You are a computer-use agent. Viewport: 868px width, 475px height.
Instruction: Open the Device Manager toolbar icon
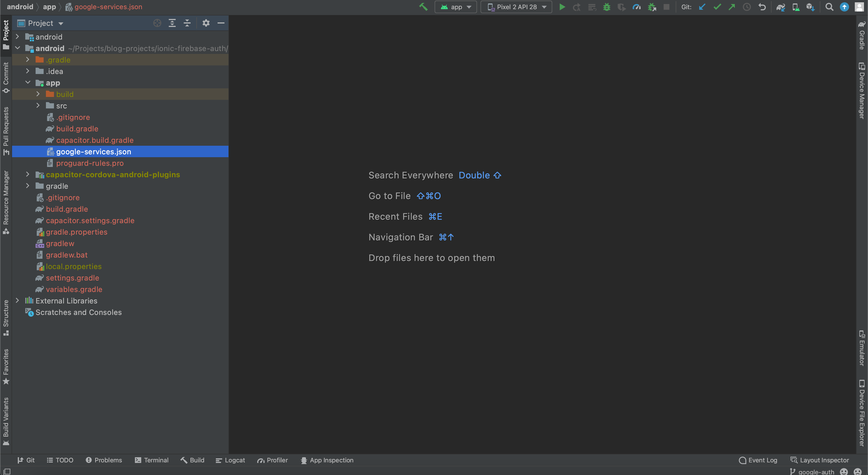pos(796,7)
